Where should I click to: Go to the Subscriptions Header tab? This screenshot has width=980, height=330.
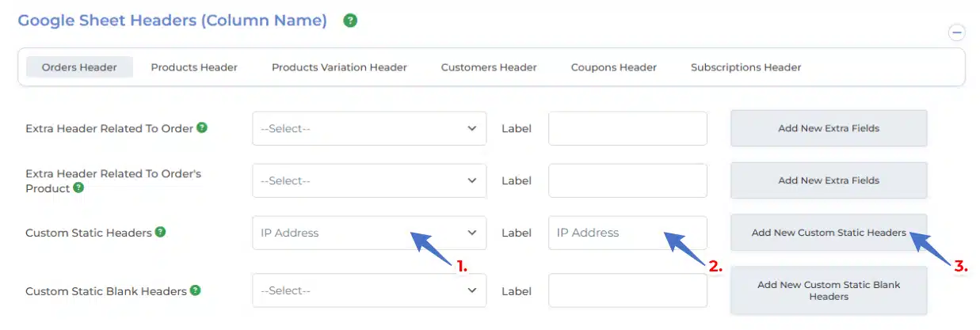(745, 67)
